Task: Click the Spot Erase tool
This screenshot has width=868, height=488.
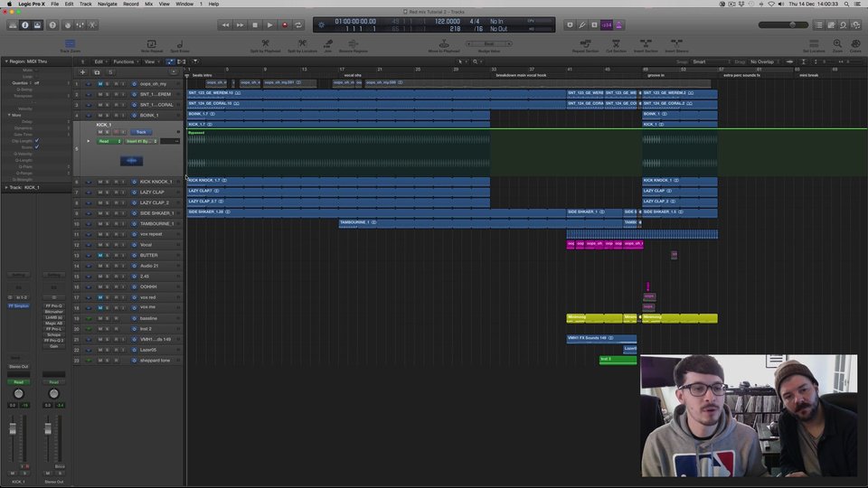Action: pyautogui.click(x=179, y=46)
